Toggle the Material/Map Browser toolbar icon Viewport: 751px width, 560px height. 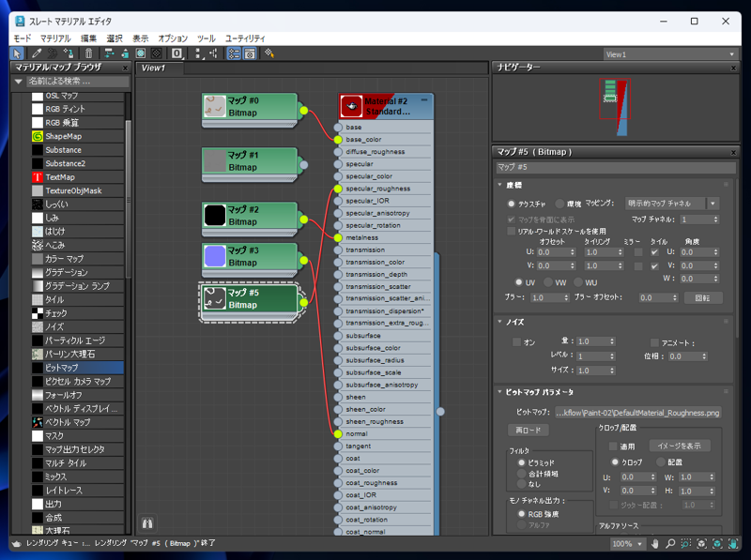(x=234, y=53)
